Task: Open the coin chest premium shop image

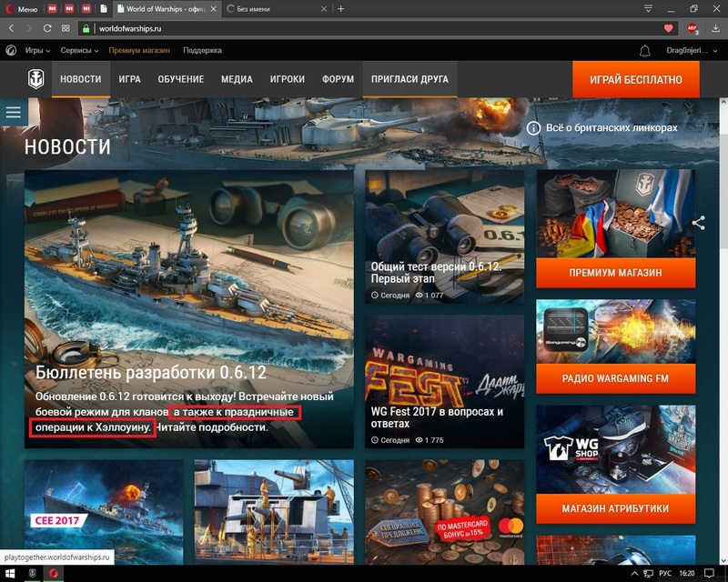Action: pyautogui.click(x=616, y=214)
